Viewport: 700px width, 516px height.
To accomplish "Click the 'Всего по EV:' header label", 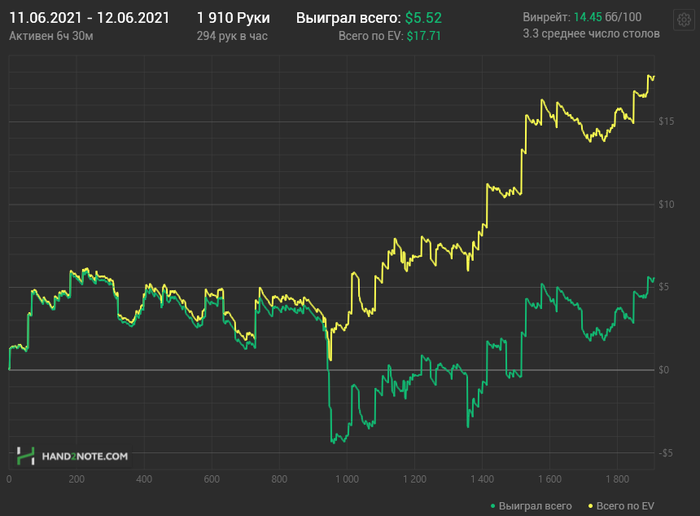I will click(370, 36).
